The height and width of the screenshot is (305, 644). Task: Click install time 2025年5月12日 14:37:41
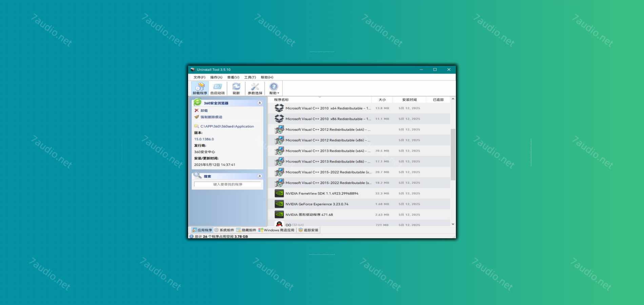[x=215, y=165]
